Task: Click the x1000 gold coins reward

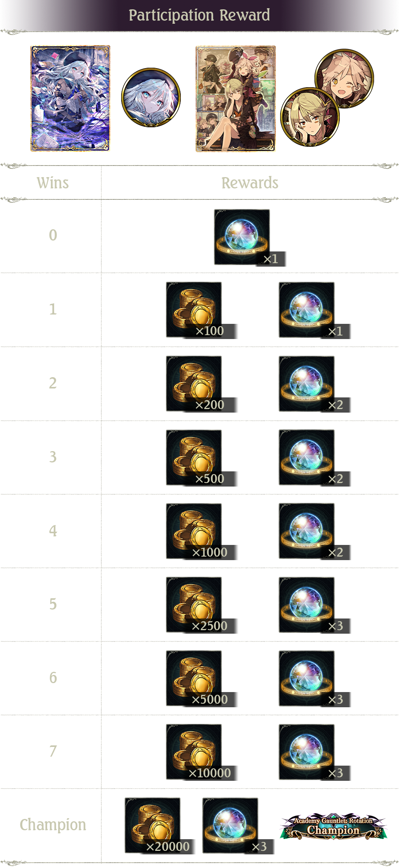Action: (x=202, y=532)
